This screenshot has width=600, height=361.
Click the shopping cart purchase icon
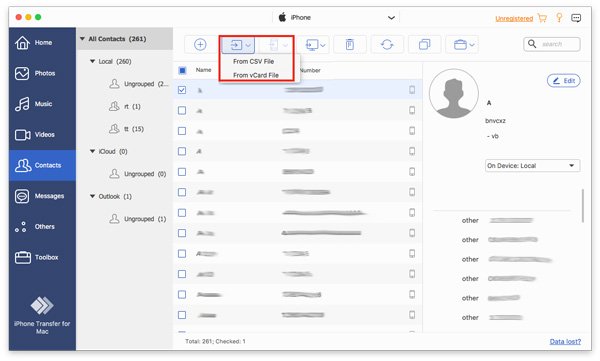tap(542, 18)
